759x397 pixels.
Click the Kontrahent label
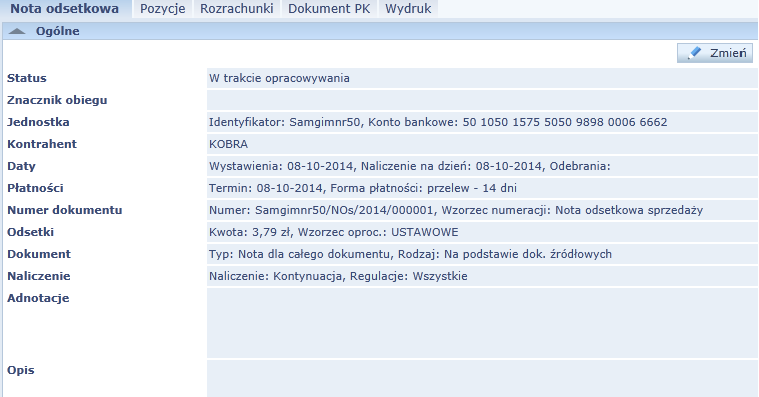pos(42,144)
